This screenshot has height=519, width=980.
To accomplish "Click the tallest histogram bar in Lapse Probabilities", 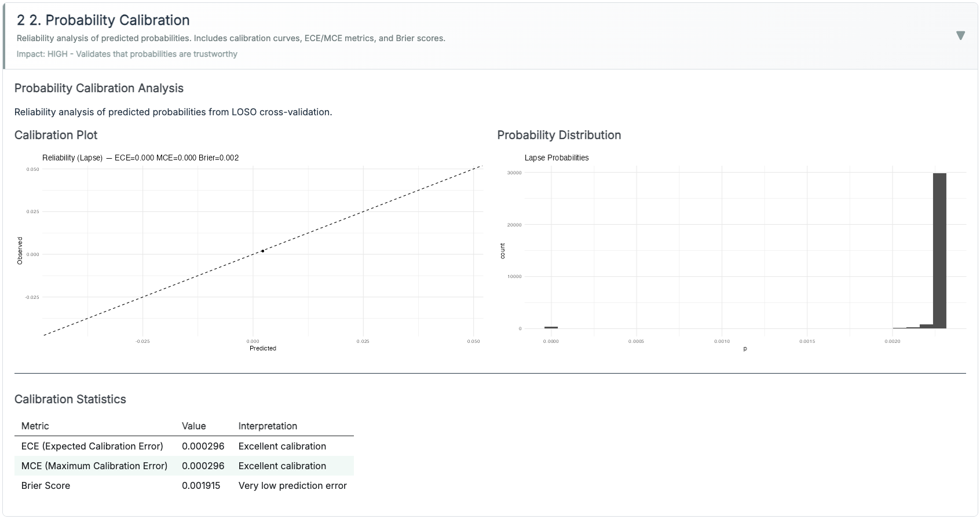I will (x=939, y=250).
